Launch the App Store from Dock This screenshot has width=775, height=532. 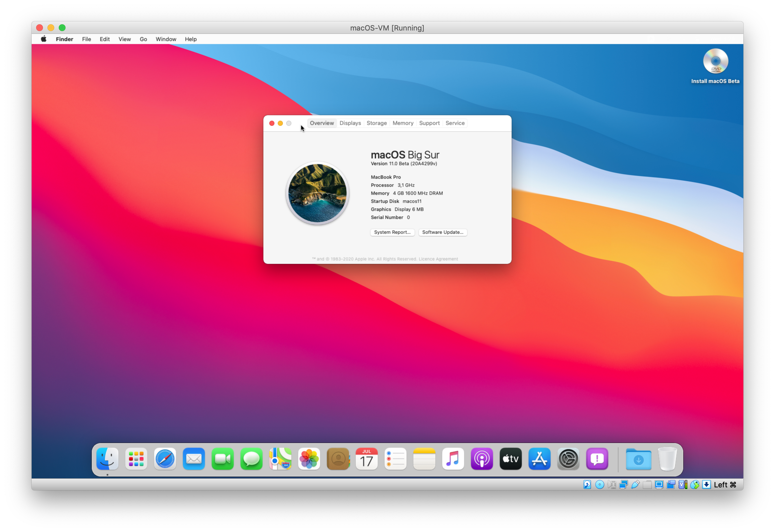point(539,459)
